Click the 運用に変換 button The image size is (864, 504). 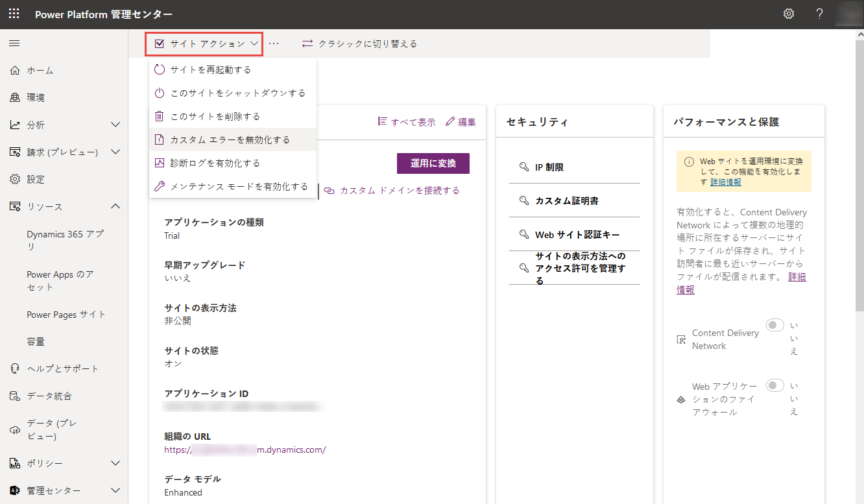click(433, 163)
